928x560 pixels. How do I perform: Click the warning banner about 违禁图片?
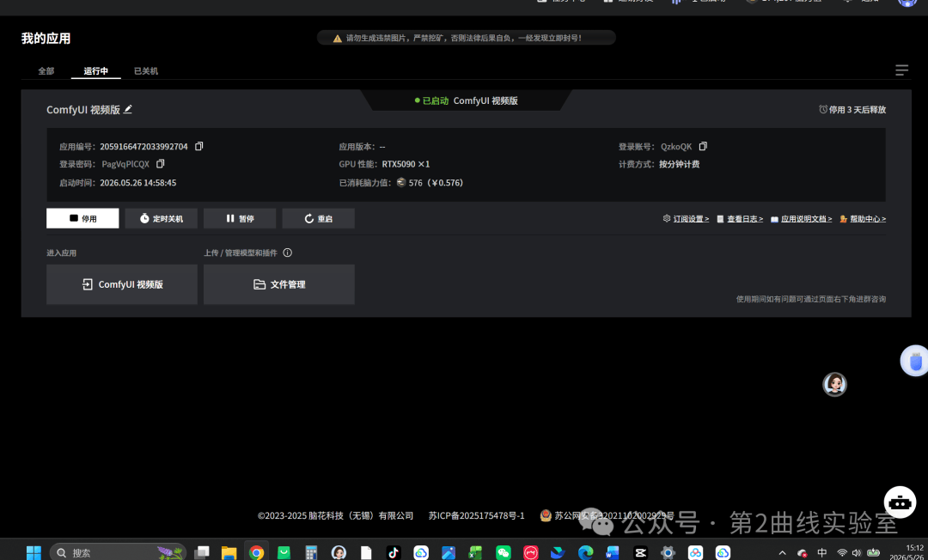click(467, 38)
